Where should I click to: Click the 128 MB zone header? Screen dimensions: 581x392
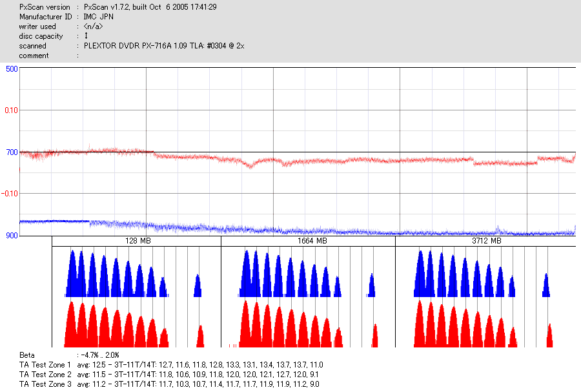click(138, 241)
